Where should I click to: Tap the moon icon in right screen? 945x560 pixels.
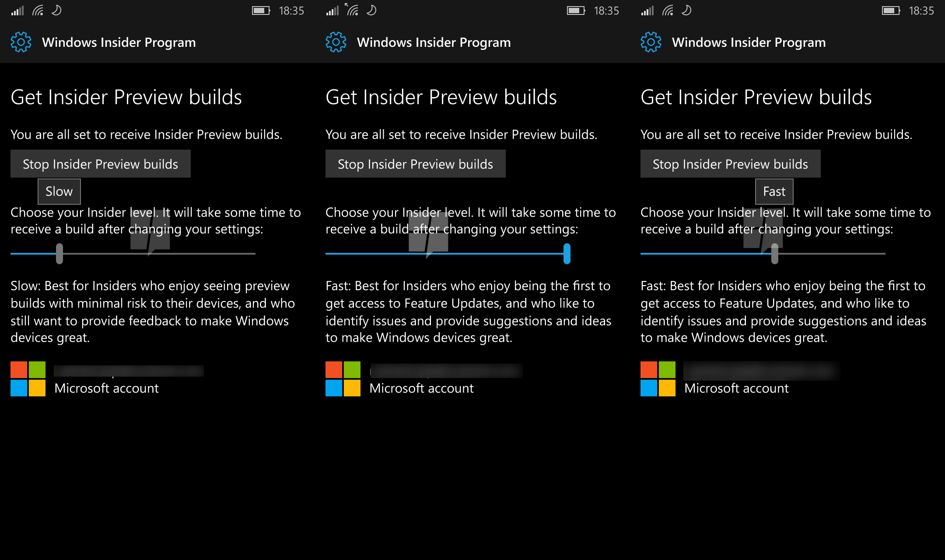(x=686, y=10)
